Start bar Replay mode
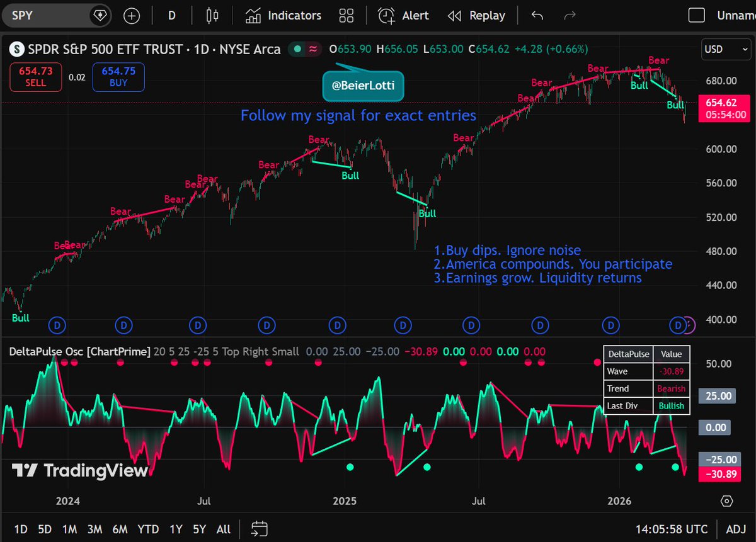This screenshot has height=542, width=756. [476, 16]
